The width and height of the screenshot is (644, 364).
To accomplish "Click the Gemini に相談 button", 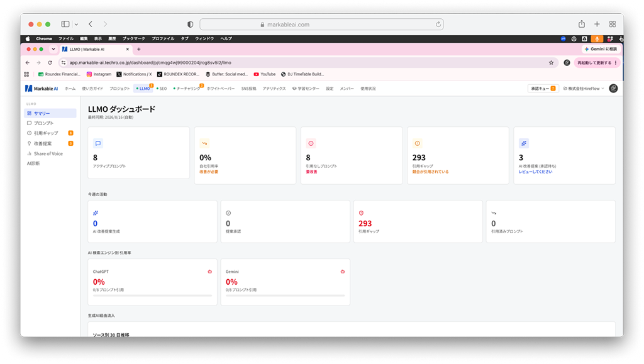I will pyautogui.click(x=601, y=49).
